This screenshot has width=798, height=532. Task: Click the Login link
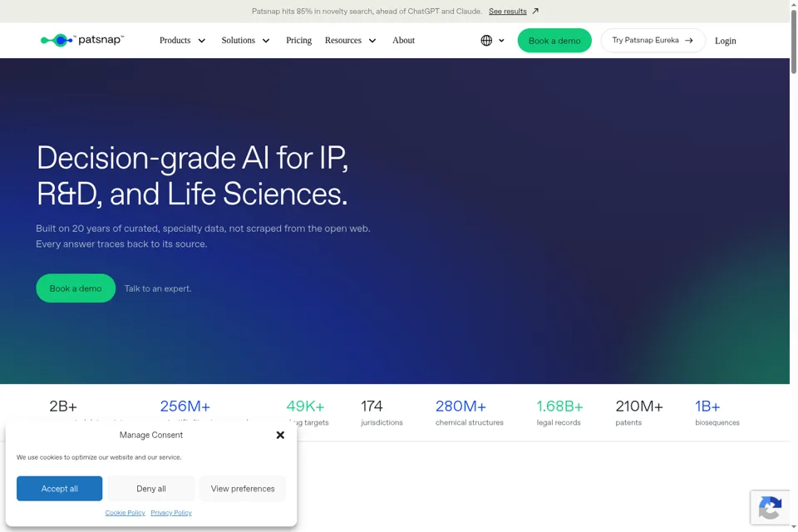pos(725,41)
